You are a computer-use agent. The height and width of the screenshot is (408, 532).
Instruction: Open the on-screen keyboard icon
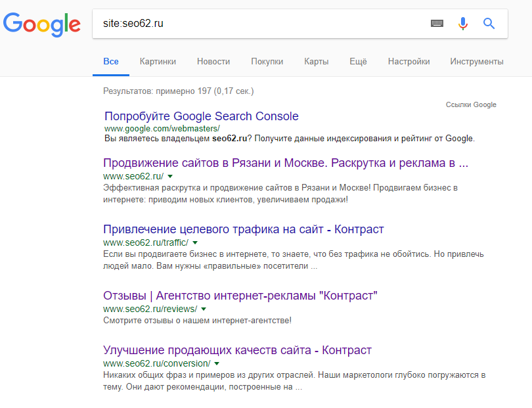click(x=437, y=24)
